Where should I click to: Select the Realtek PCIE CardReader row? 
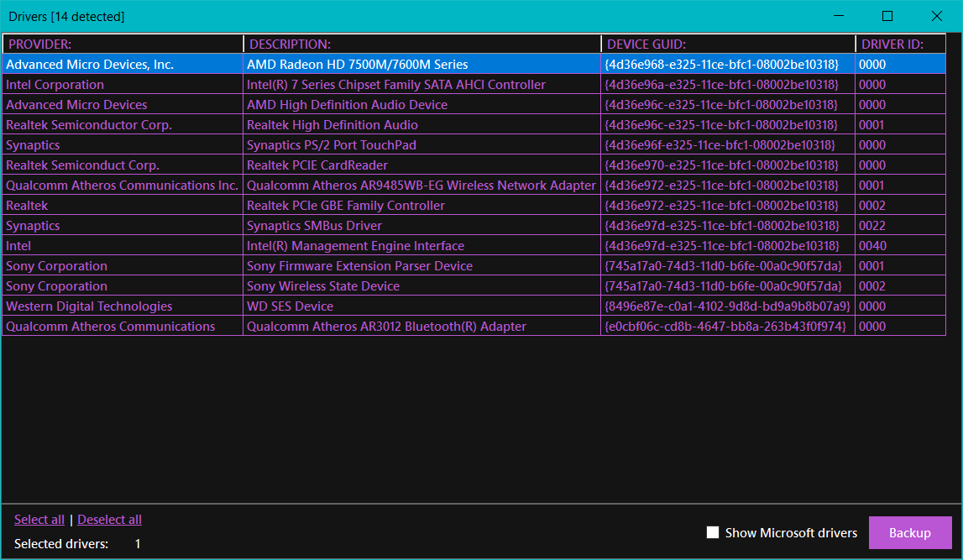coord(474,165)
